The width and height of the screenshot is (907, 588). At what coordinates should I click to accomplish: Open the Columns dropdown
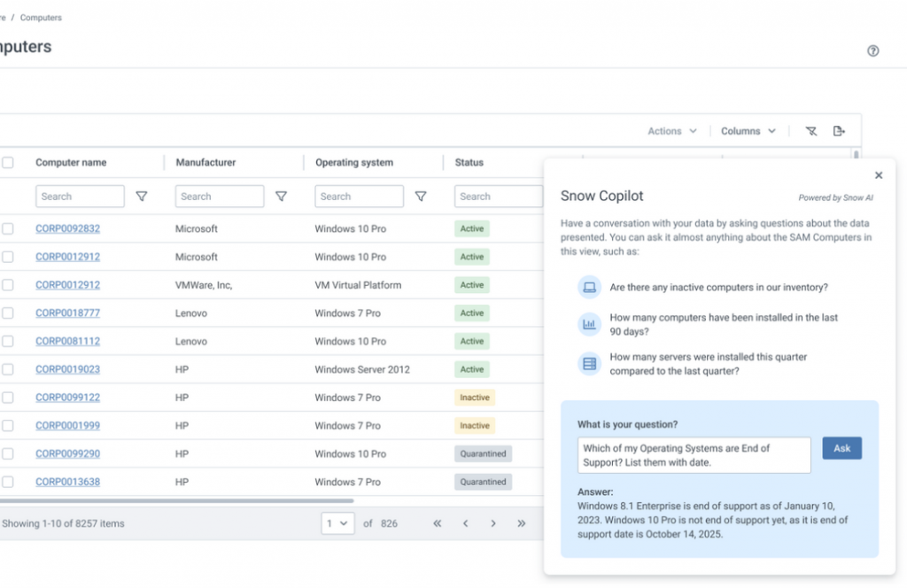(x=748, y=130)
